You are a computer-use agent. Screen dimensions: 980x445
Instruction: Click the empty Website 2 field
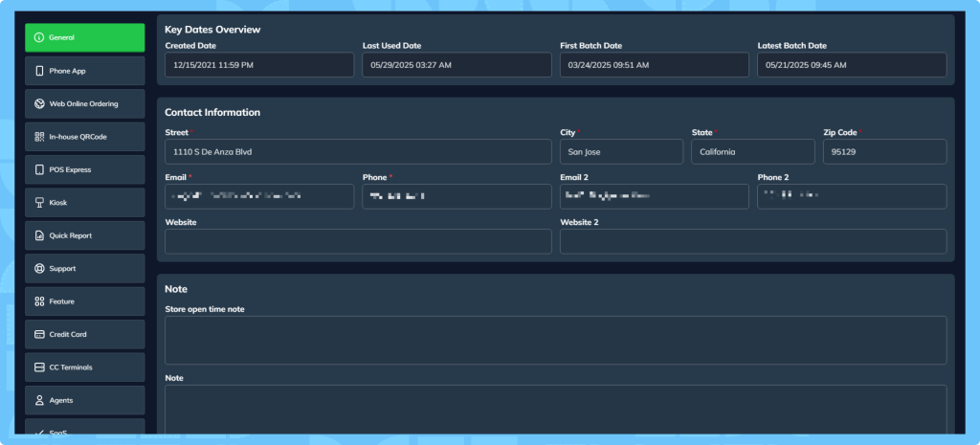753,241
